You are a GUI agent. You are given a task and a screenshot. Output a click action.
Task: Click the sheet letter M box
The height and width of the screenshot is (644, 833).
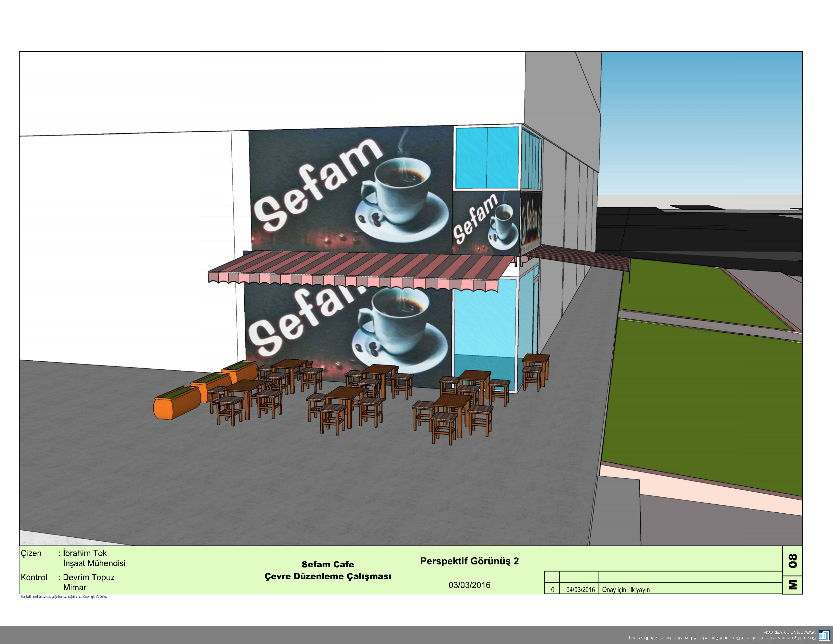tap(793, 585)
